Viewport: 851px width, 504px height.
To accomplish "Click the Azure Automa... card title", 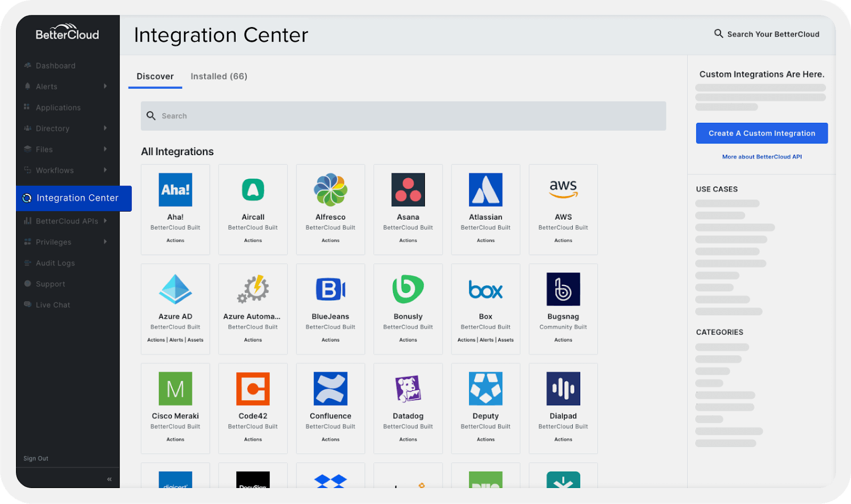I will click(x=252, y=316).
